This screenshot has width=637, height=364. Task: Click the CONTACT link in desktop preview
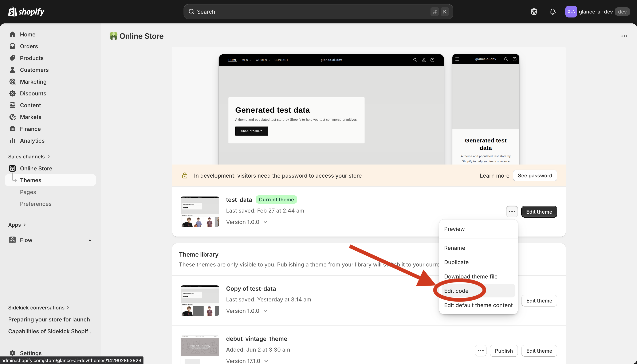point(281,60)
